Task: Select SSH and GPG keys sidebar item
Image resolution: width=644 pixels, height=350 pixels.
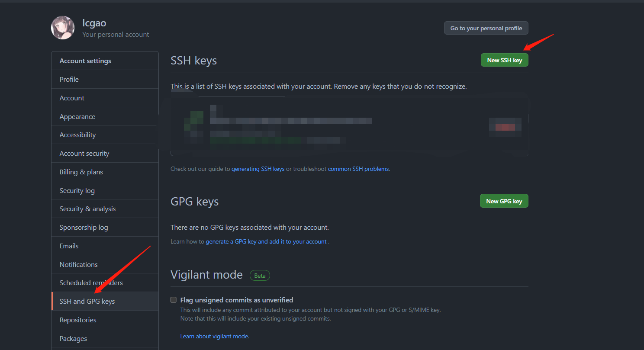Action: point(105,302)
